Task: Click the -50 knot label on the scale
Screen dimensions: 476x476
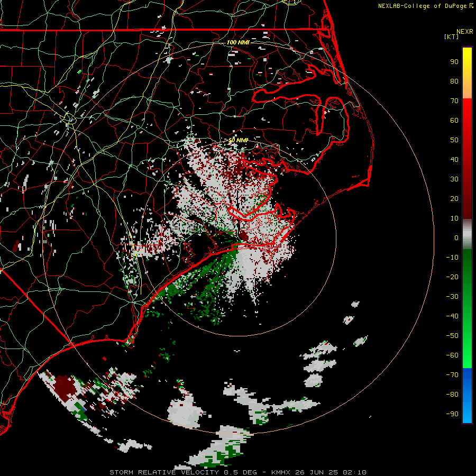Action: point(452,336)
